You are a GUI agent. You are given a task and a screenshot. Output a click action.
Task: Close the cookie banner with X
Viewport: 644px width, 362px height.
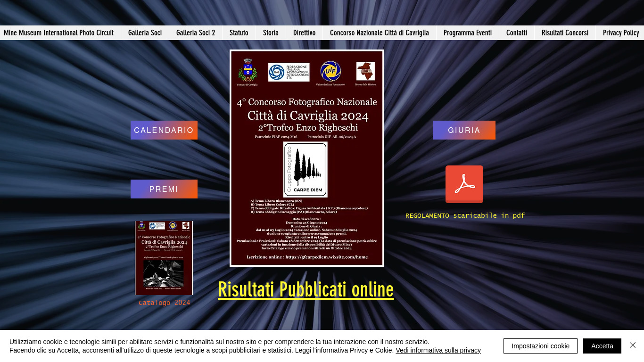(633, 346)
